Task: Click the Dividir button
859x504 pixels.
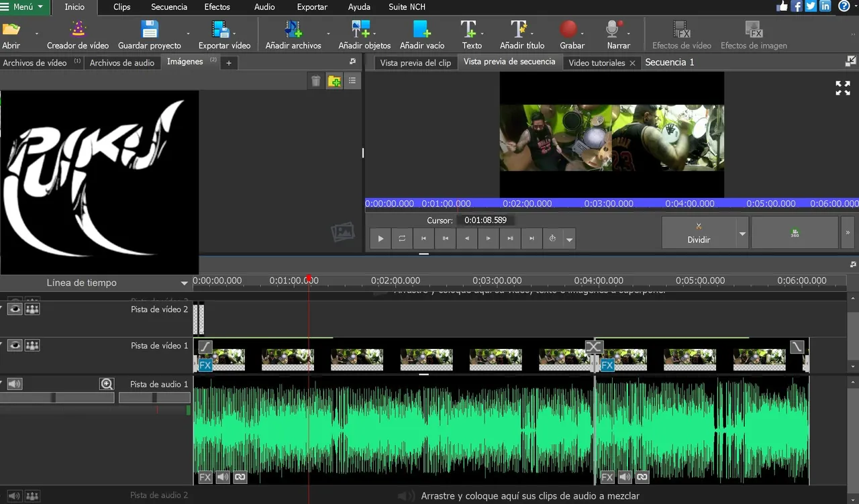Action: pyautogui.click(x=699, y=233)
